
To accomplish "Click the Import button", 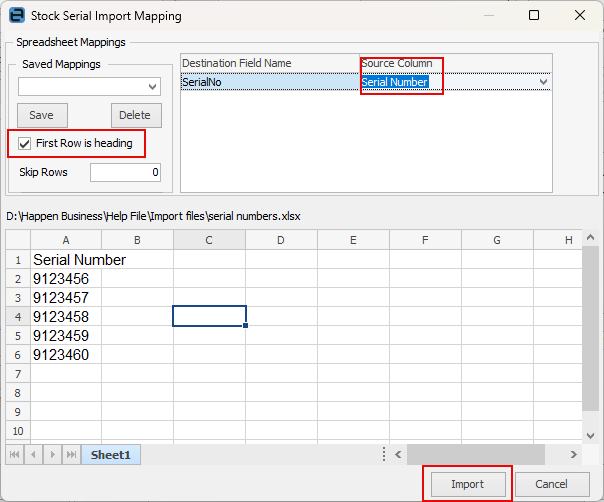I will [x=468, y=484].
